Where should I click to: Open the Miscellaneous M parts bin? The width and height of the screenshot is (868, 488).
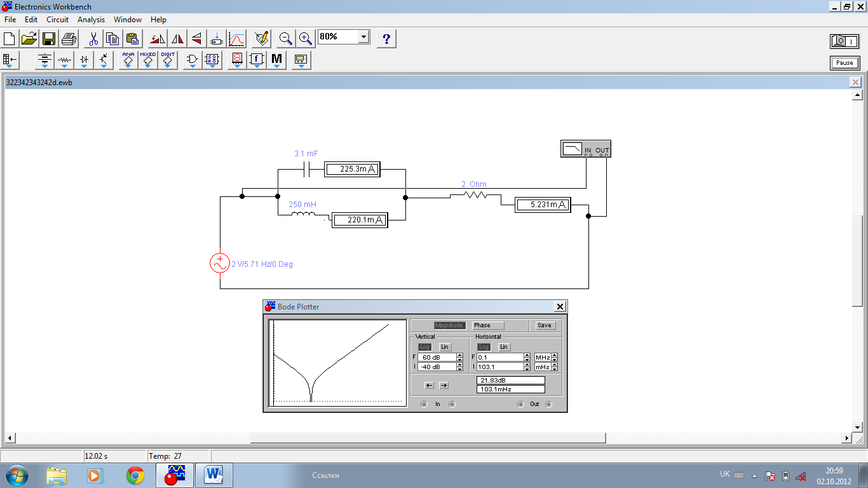click(276, 60)
